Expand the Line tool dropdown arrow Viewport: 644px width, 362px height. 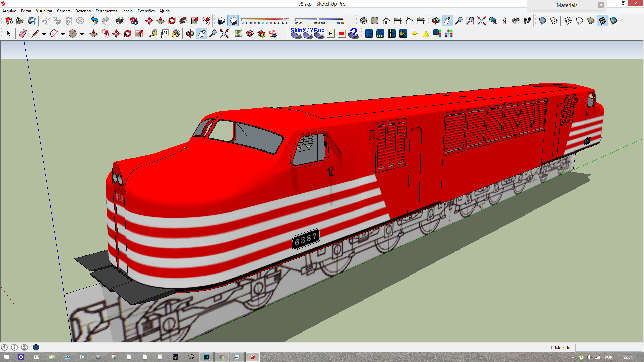[x=44, y=34]
